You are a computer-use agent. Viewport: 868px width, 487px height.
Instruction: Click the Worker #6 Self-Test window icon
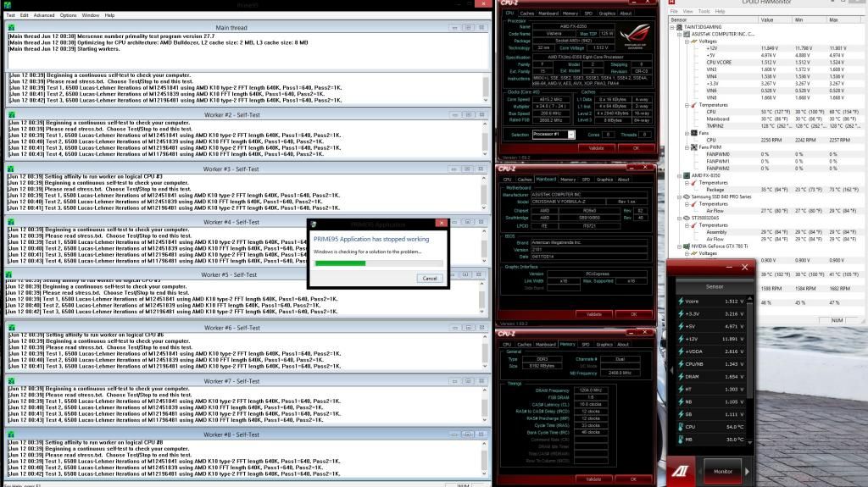(10, 328)
